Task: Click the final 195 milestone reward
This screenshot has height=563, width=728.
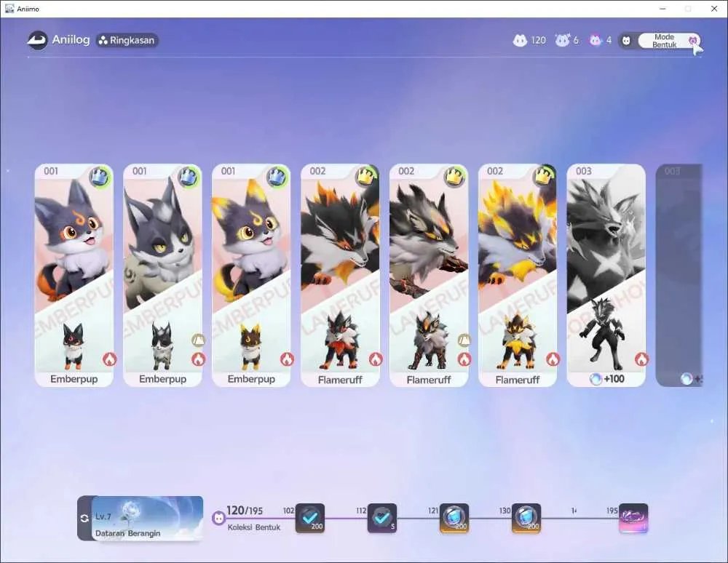Action: (634, 518)
